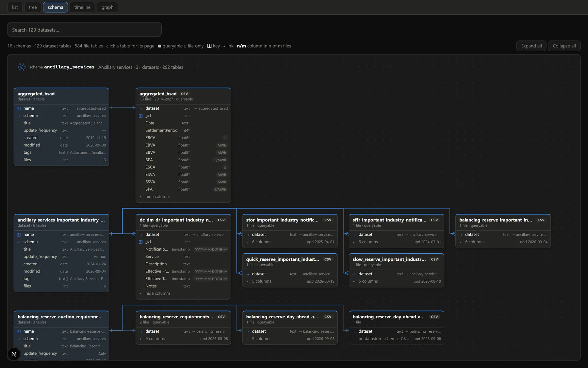Click key icon beside name in aggregated_bsad dataset
Screen dimensions: 588x368
(19, 108)
